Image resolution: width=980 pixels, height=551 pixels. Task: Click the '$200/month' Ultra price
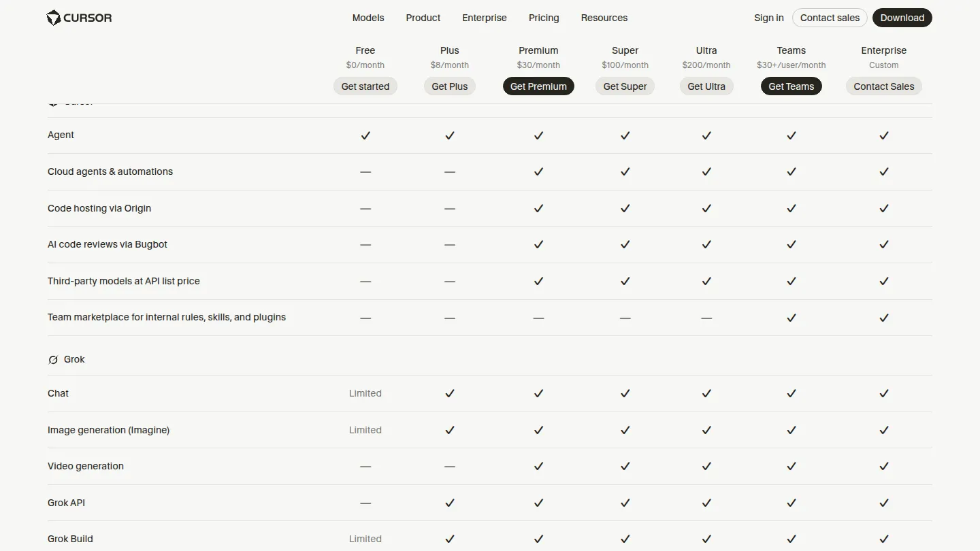[706, 65]
